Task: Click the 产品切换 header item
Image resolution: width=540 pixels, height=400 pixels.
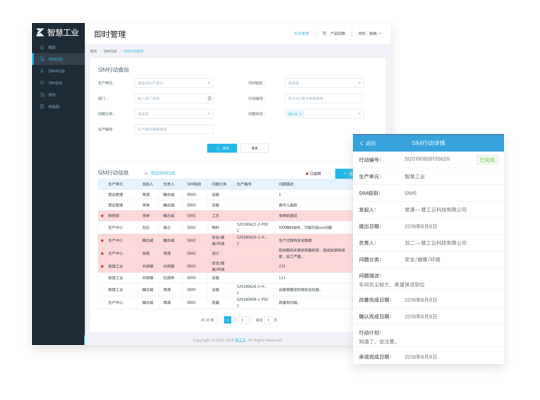Action: [334, 33]
